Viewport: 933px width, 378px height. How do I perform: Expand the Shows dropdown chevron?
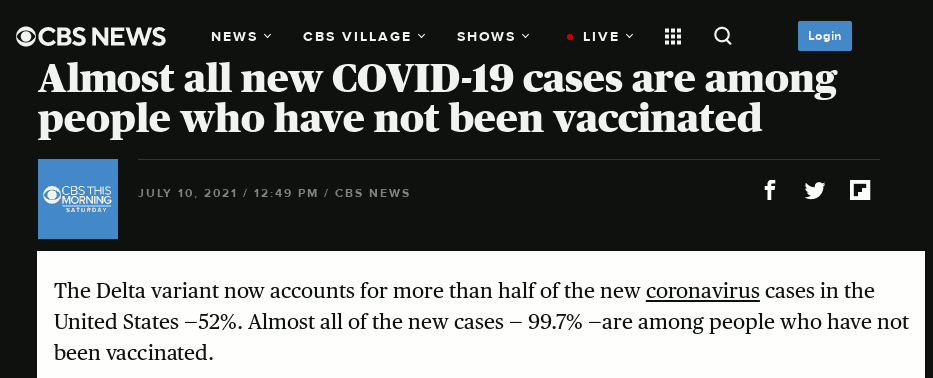point(525,36)
